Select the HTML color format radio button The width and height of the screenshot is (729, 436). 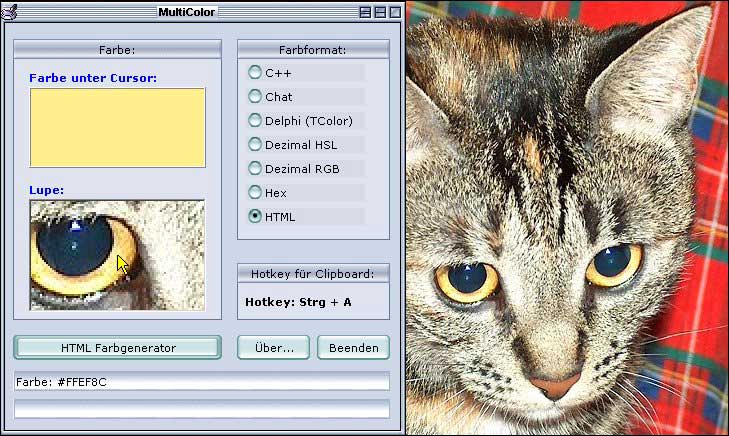[x=255, y=216]
